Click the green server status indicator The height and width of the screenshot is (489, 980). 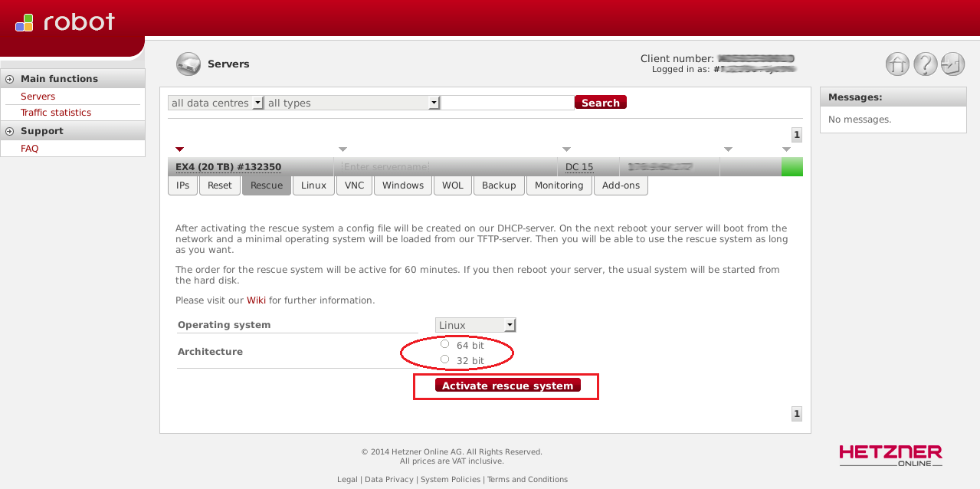click(792, 166)
